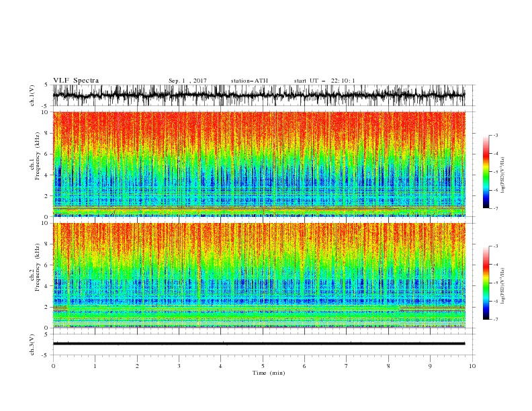Screen dimensions: 532x411
Task: Click the "5" tick on ch.1(V) axis
Action: click(46, 85)
